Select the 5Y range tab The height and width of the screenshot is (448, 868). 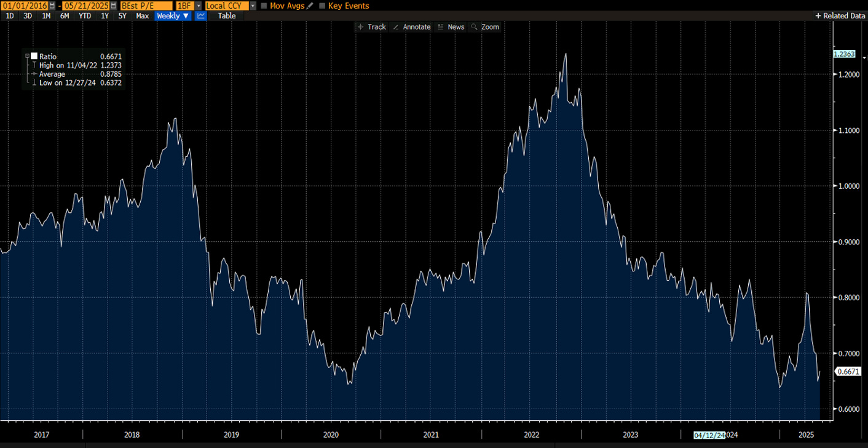(122, 16)
